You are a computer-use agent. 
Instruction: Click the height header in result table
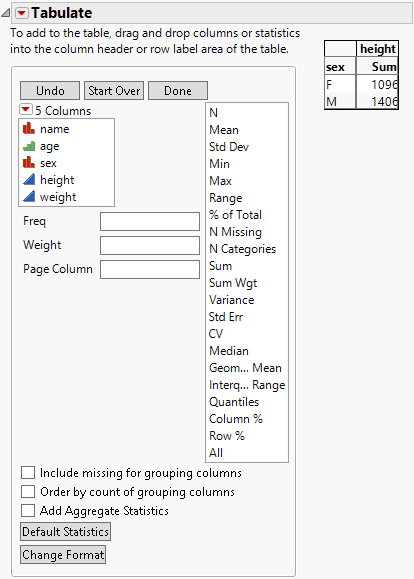point(377,49)
